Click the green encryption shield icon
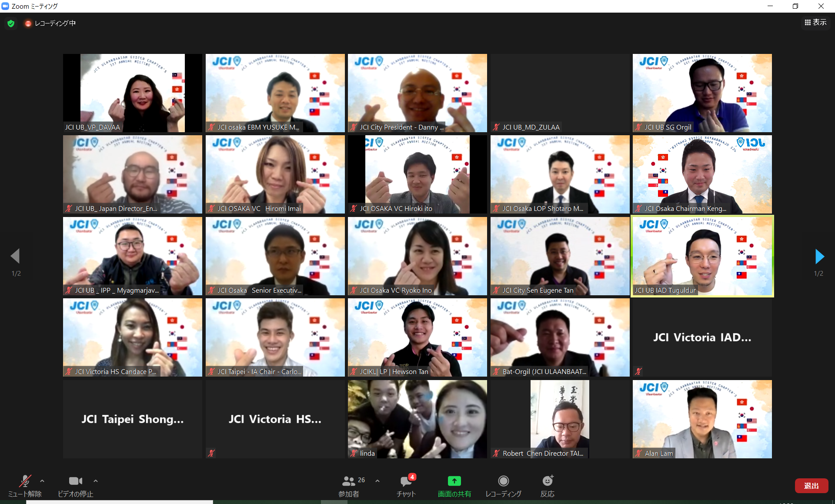 point(11,23)
